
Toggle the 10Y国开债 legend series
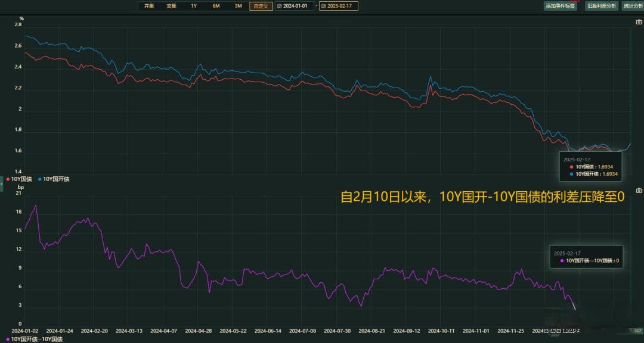(x=54, y=179)
